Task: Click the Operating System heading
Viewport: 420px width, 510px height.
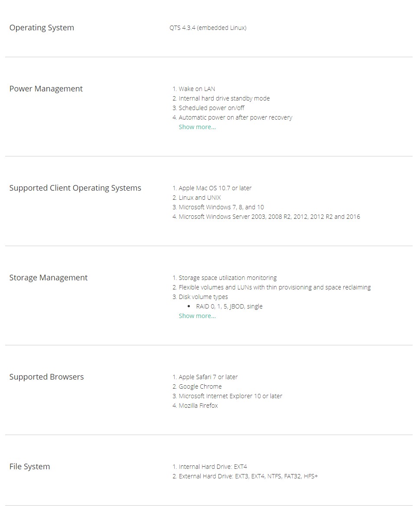Action: click(42, 28)
